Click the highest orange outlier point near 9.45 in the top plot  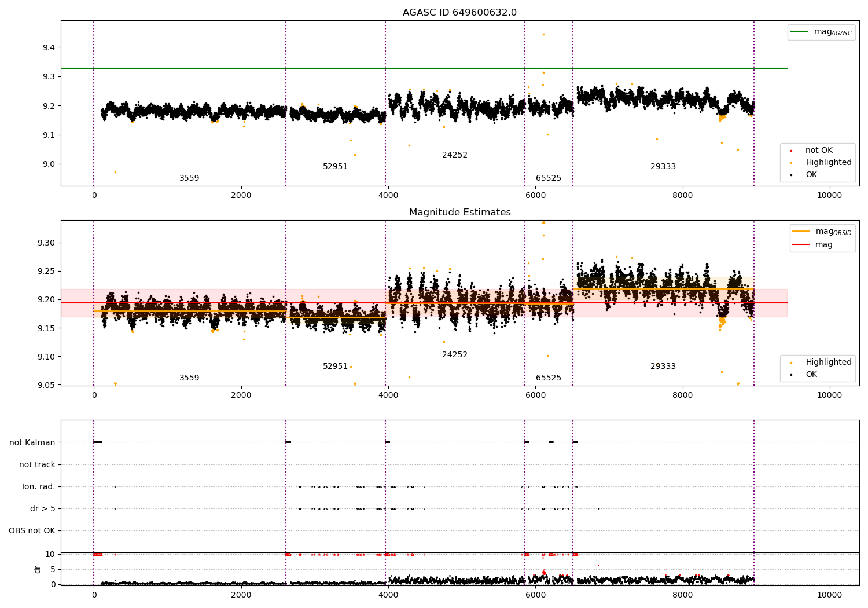pos(543,34)
